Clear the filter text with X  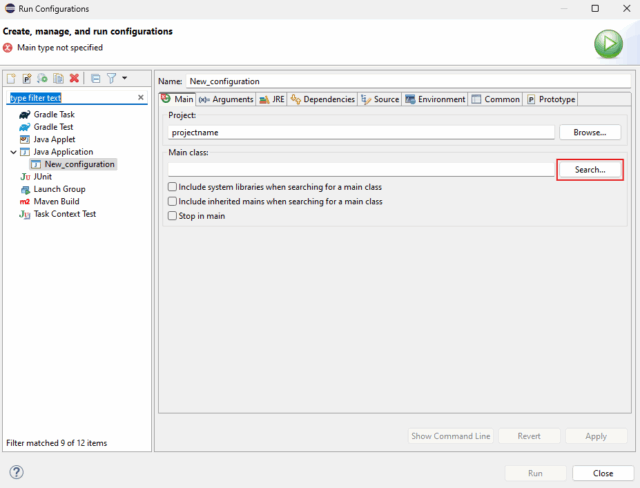(140, 98)
